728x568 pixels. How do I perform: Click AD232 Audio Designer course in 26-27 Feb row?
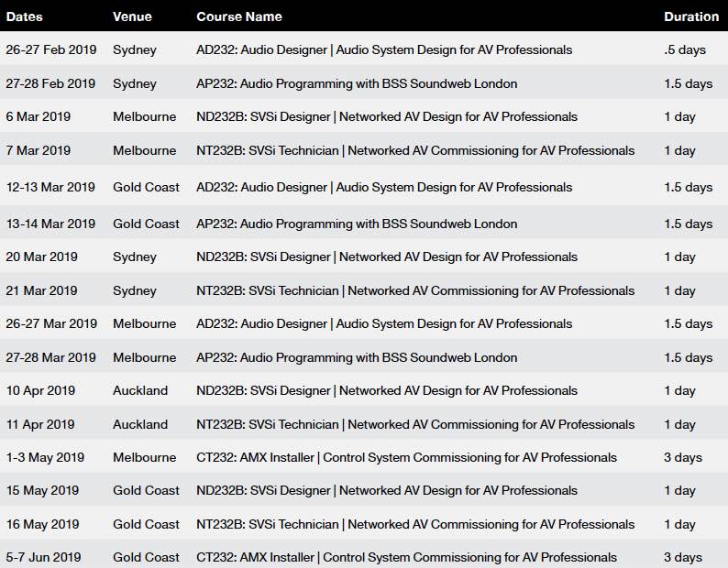pyautogui.click(x=384, y=50)
